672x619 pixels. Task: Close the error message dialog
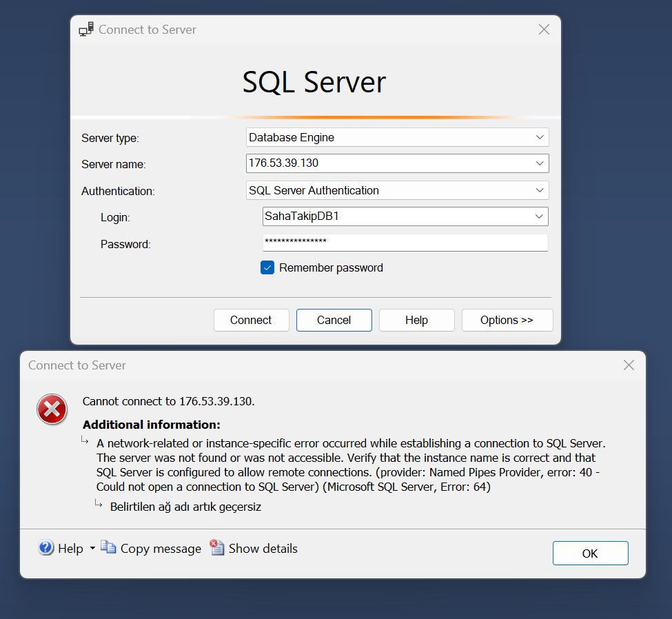tap(629, 365)
